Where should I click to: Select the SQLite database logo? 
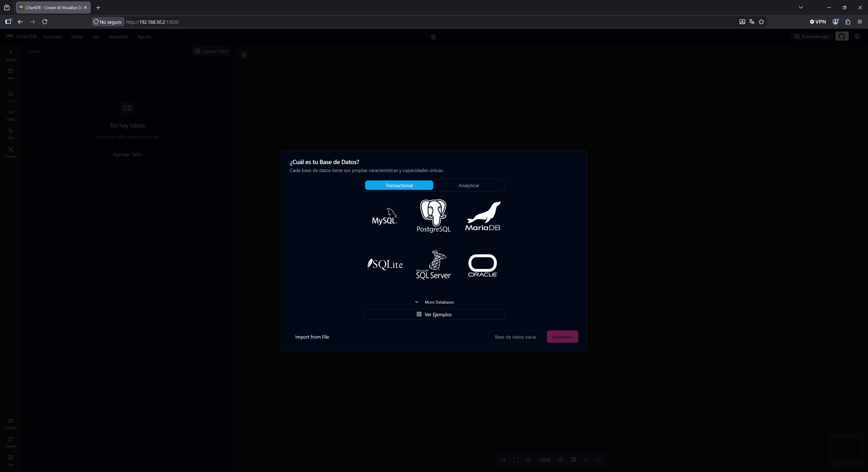[385, 264]
